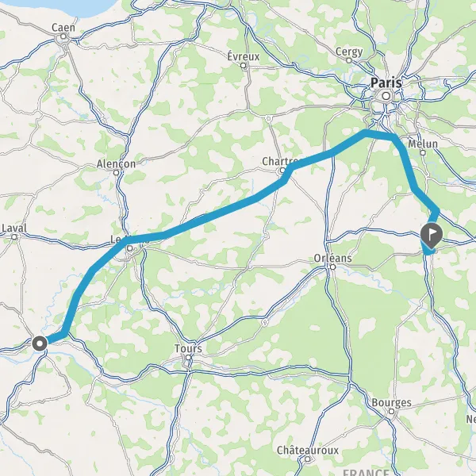Click the Orléans city dot
The height and width of the screenshot is (476, 476).
[x=332, y=267]
